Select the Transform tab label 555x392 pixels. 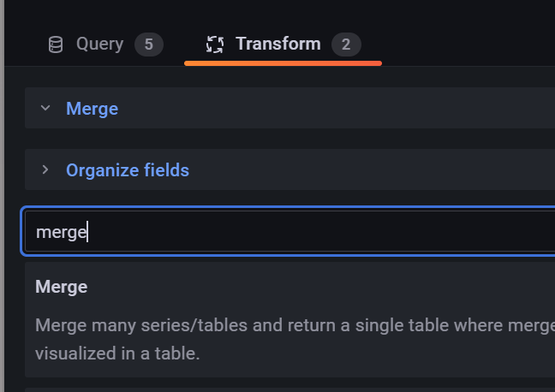tap(278, 44)
